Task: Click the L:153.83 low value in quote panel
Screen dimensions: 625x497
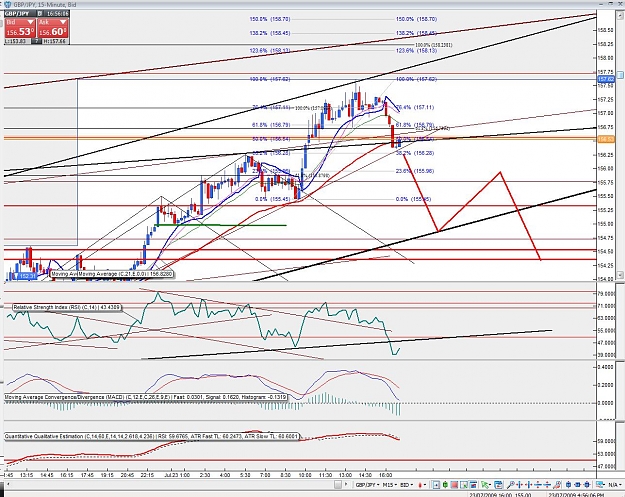Action: click(17, 41)
